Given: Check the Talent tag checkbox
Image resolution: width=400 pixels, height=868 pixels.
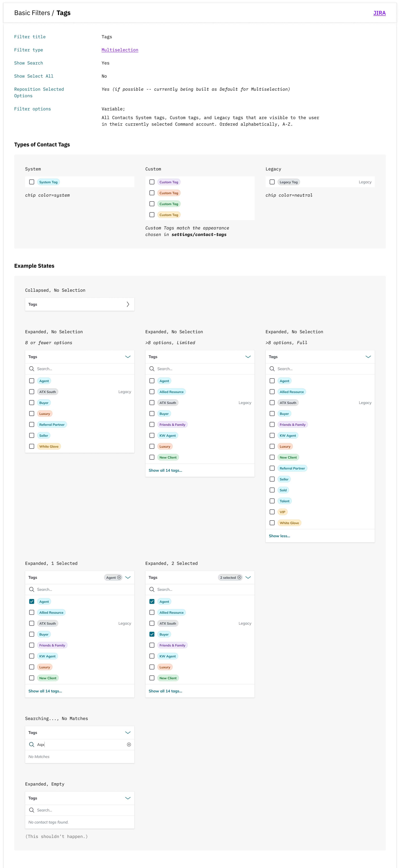Looking at the screenshot, I should [272, 501].
